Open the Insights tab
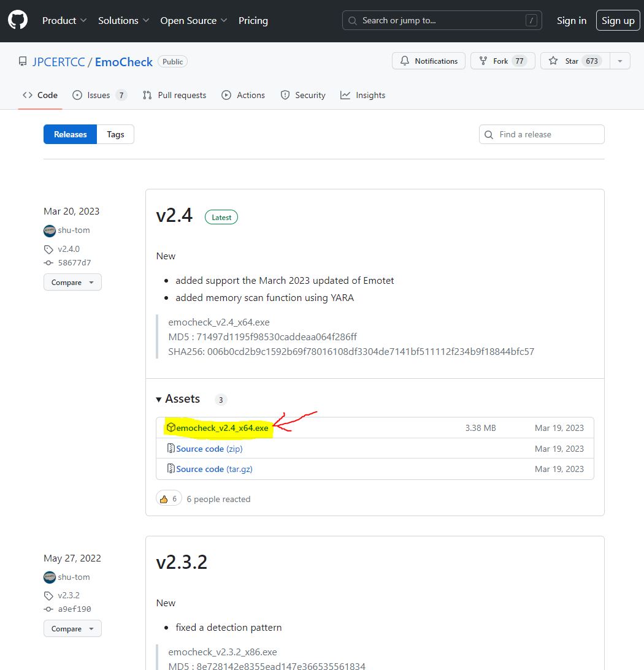Image resolution: width=644 pixels, height=670 pixels. point(362,95)
